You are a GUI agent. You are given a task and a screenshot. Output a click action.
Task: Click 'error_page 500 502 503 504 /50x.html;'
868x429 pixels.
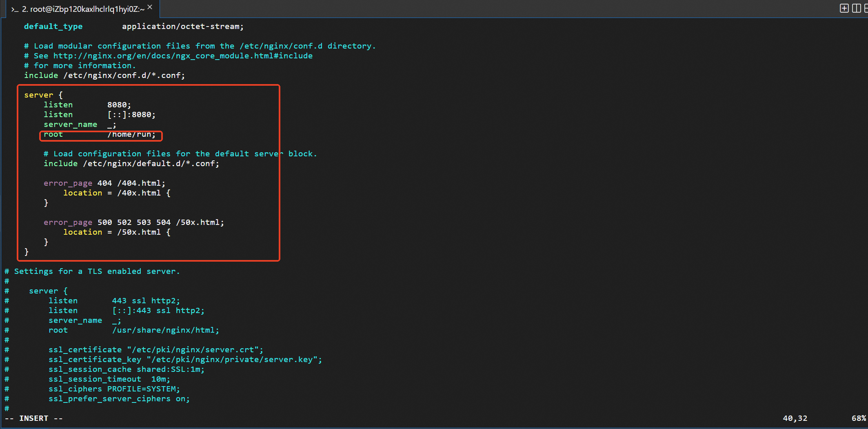pos(134,222)
